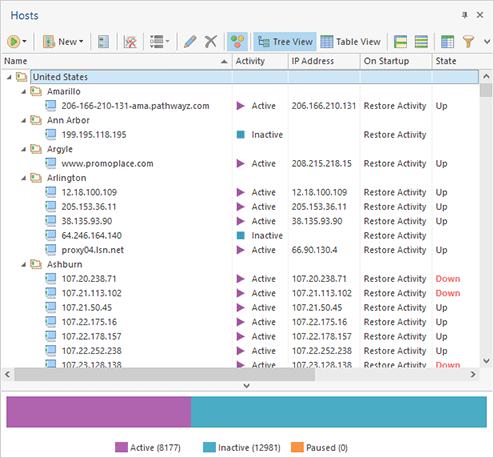Pin the Hosts panel
The width and height of the screenshot is (494, 458).
[465, 15]
